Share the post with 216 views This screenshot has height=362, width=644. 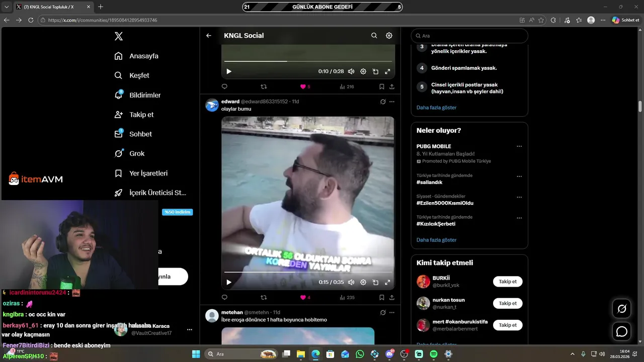[x=392, y=86]
